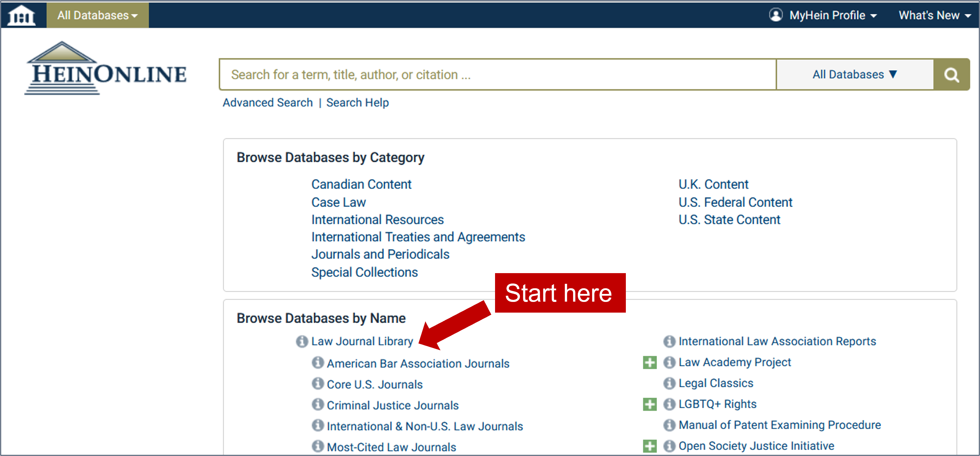The width and height of the screenshot is (980, 456).
Task: Open Law Academy Project link
Action: [x=735, y=362]
